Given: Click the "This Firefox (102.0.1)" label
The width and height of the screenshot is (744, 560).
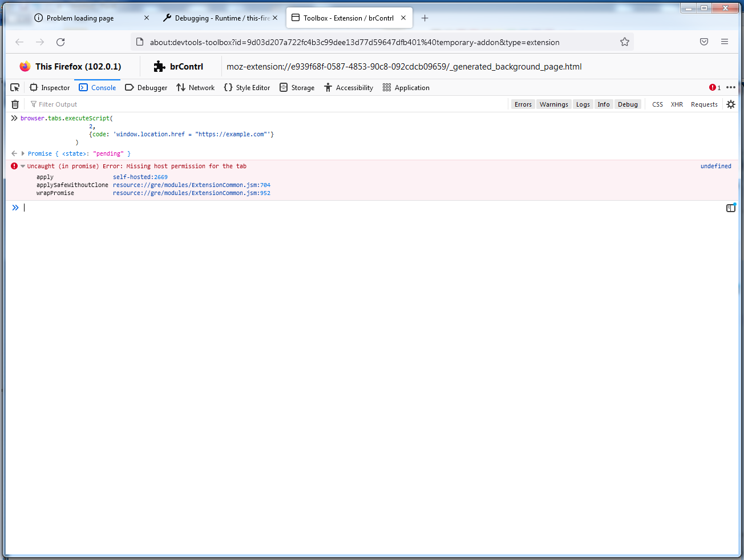Looking at the screenshot, I should (78, 67).
